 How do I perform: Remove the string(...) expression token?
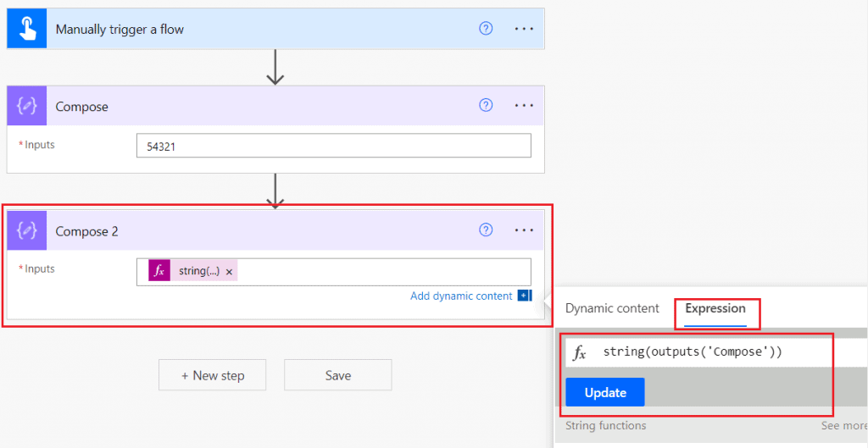tap(229, 272)
